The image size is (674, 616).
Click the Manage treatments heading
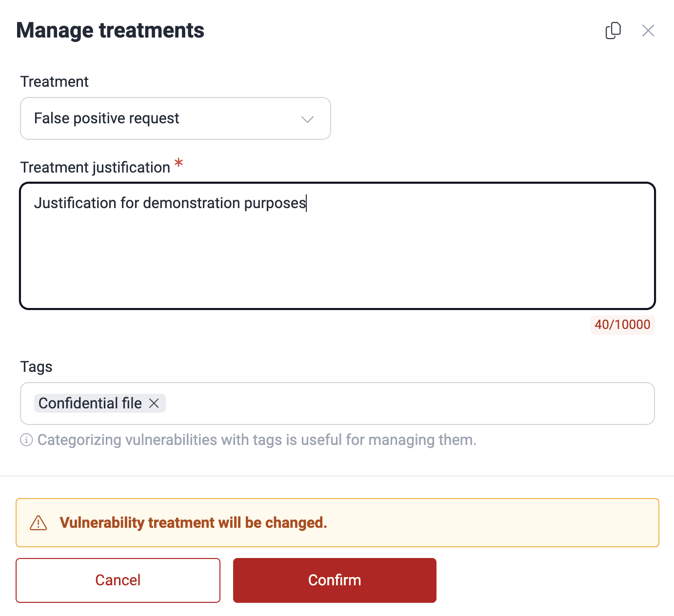[111, 30]
